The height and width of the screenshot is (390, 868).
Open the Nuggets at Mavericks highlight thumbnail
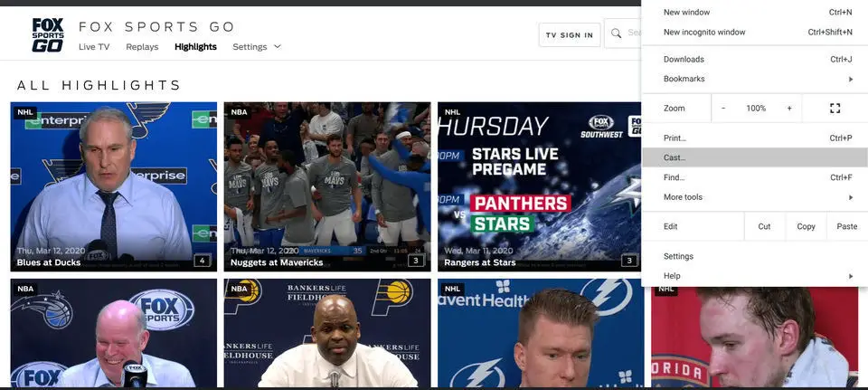[327, 186]
